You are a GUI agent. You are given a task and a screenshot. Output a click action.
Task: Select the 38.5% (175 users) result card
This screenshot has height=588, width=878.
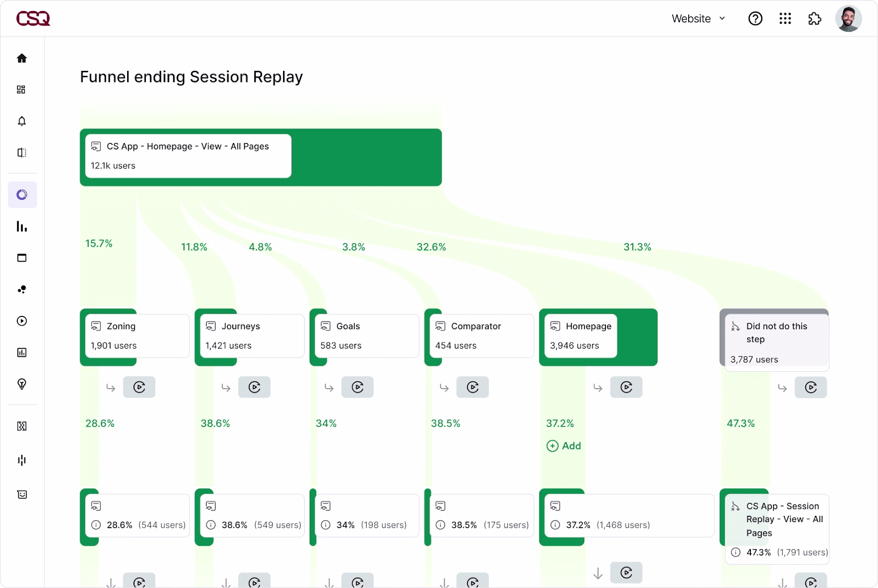[482, 516]
